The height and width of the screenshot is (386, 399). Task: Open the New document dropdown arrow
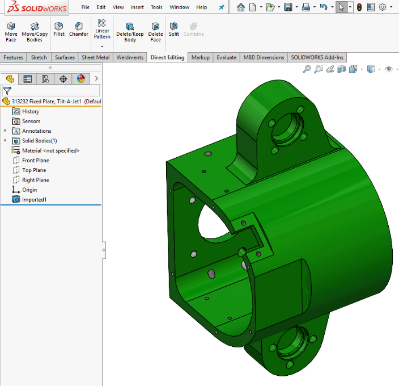click(261, 7)
